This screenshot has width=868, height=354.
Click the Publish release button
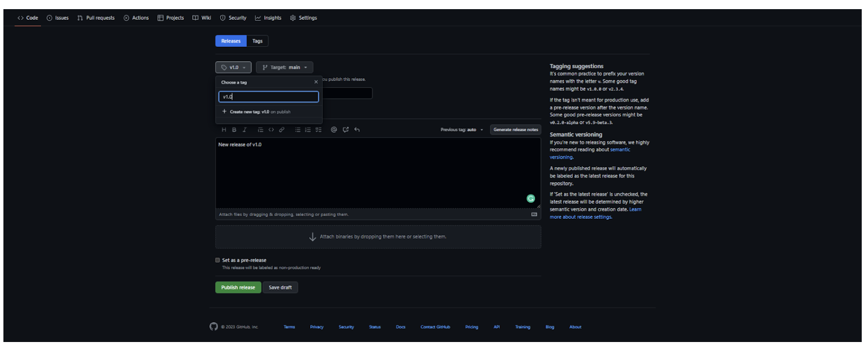pyautogui.click(x=238, y=287)
